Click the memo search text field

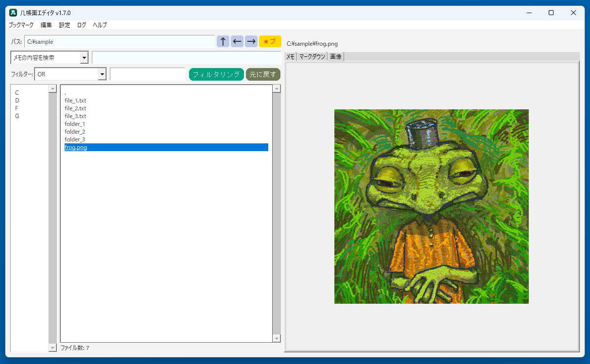point(186,58)
